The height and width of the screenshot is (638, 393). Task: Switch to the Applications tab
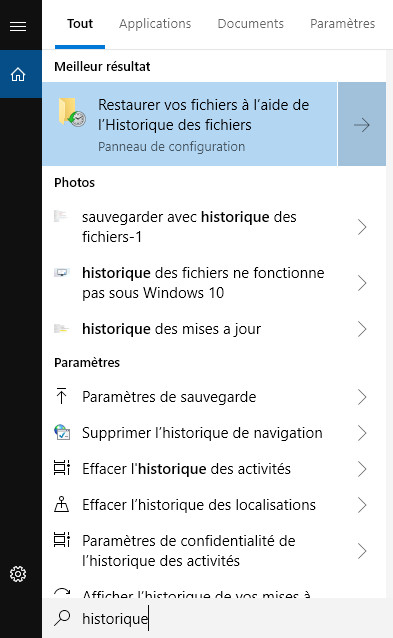155,24
